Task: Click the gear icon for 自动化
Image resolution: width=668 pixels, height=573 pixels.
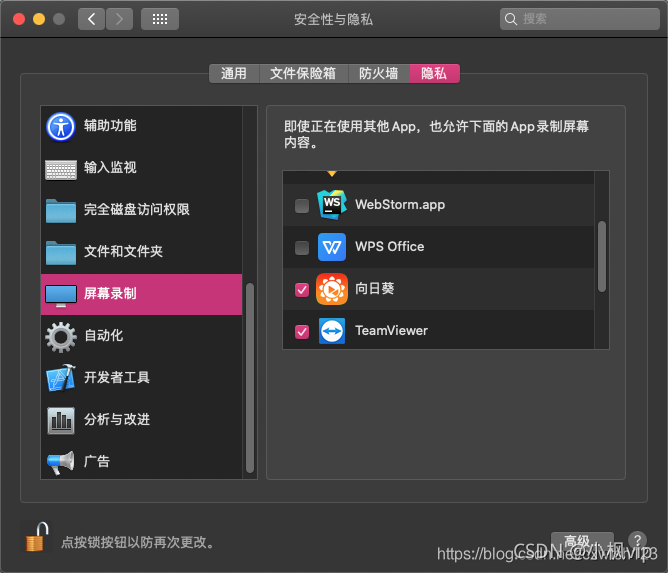Action: pyautogui.click(x=61, y=337)
